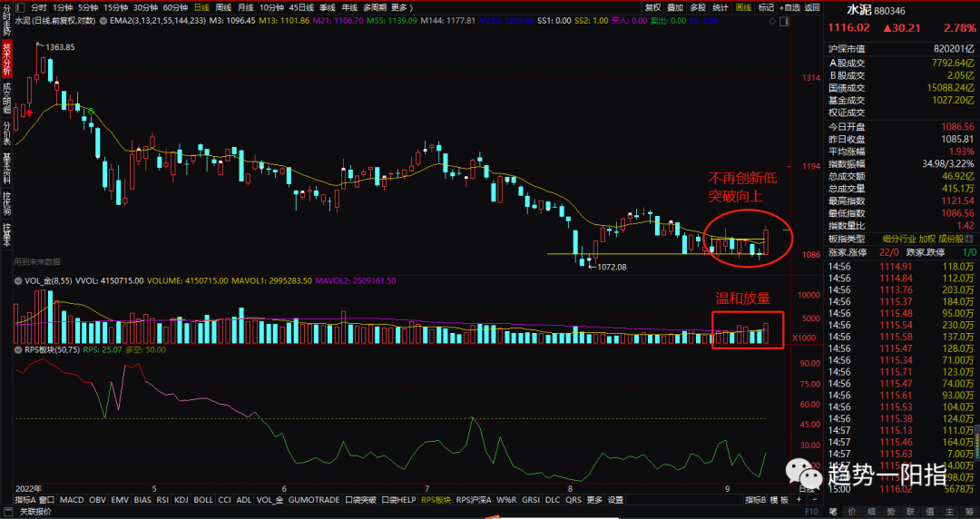Select VOL_金 indicator tab
980x519 pixels.
(x=270, y=500)
